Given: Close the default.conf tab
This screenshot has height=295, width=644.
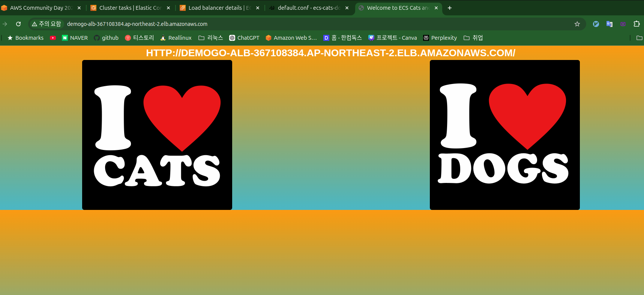Looking at the screenshot, I should pyautogui.click(x=347, y=8).
